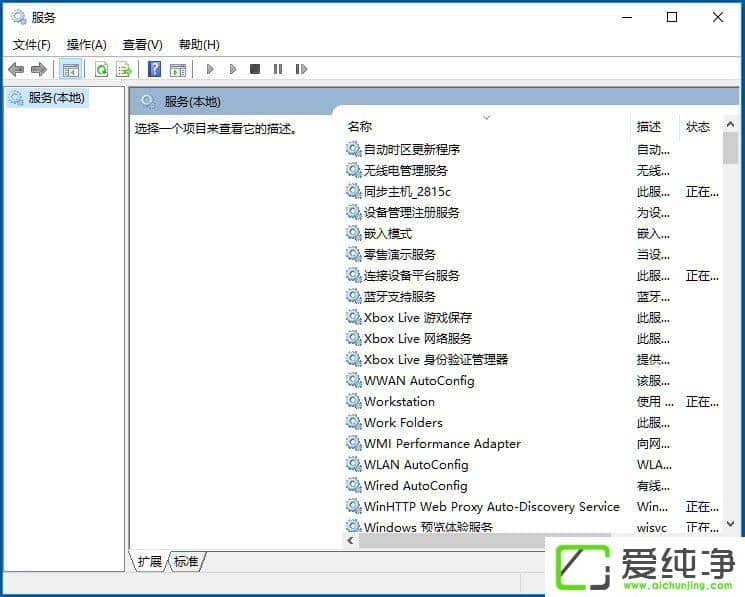Image resolution: width=745 pixels, height=597 pixels.
Task: Toggle the show/hide console tree icon
Action: [x=71, y=70]
